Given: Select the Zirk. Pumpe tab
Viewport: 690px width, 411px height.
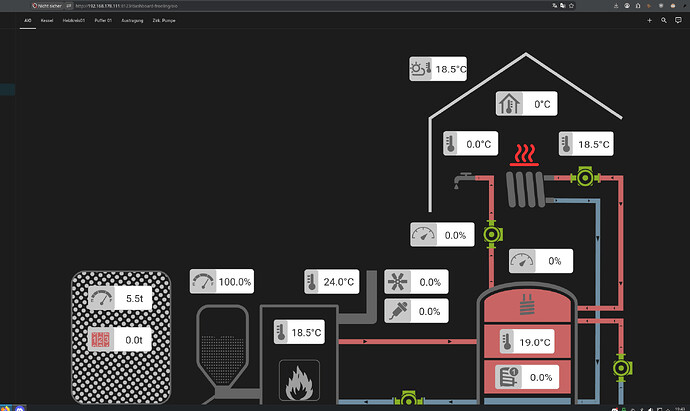Looking at the screenshot, I should click(x=164, y=21).
